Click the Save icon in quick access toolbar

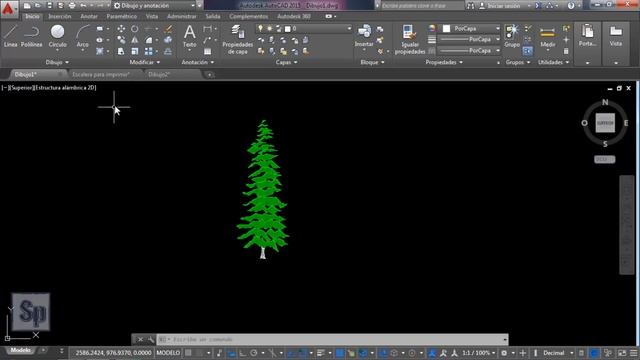(49, 6)
